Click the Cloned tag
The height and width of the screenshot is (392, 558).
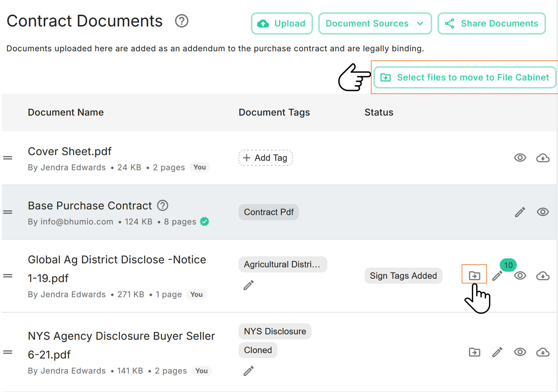point(258,350)
